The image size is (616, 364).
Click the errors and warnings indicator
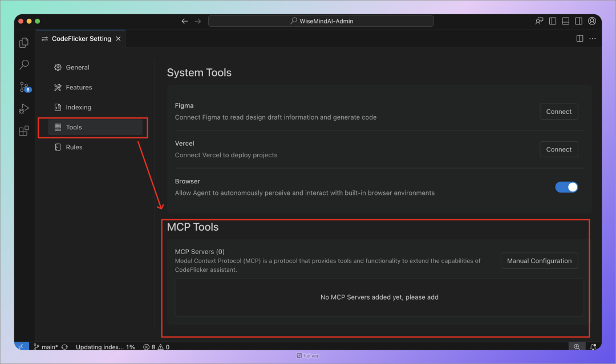click(155, 346)
